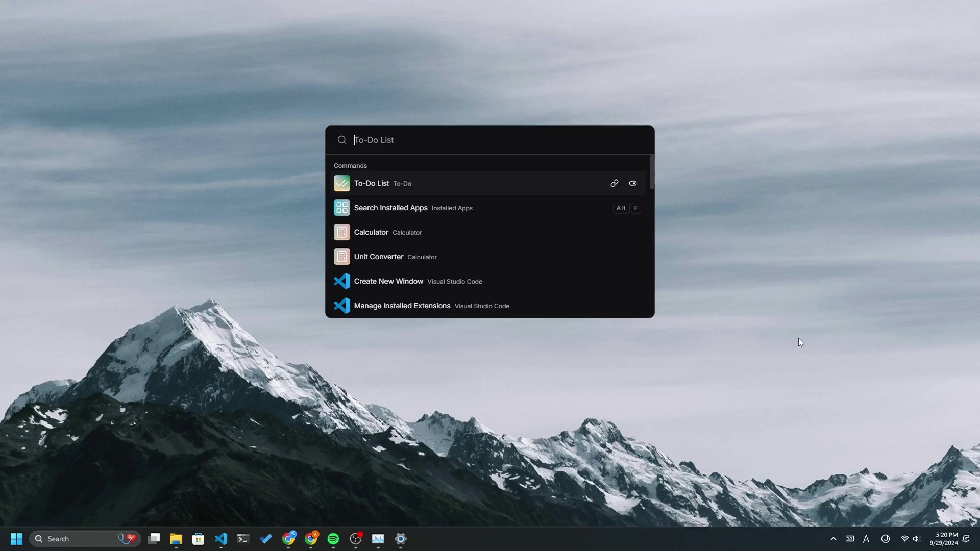Launch Spotify from the taskbar
The image size is (980, 551).
(x=333, y=539)
